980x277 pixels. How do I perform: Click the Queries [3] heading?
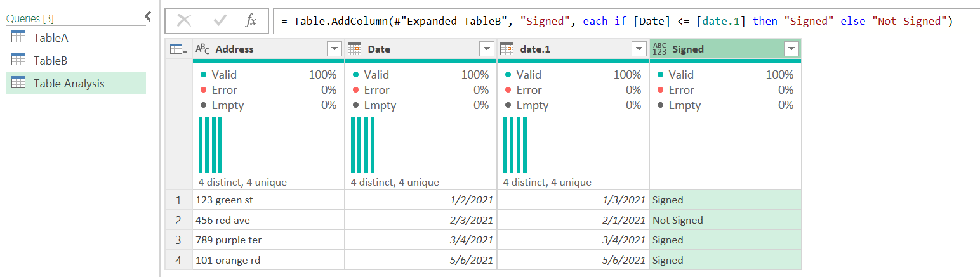click(x=30, y=18)
